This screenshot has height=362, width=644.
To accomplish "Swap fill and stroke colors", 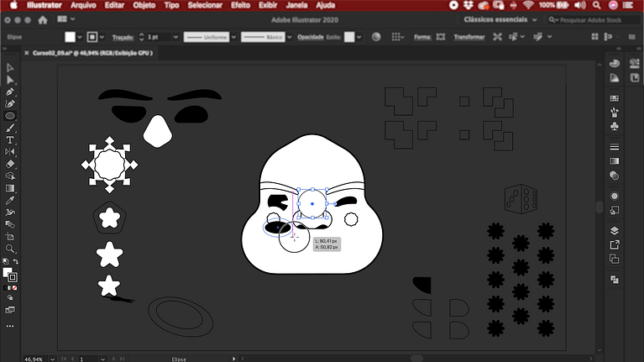I will [x=15, y=262].
